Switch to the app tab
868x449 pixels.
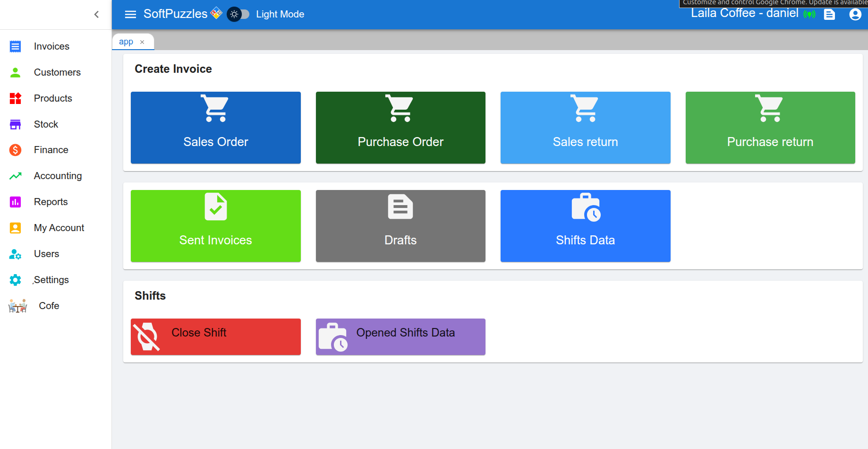click(126, 42)
